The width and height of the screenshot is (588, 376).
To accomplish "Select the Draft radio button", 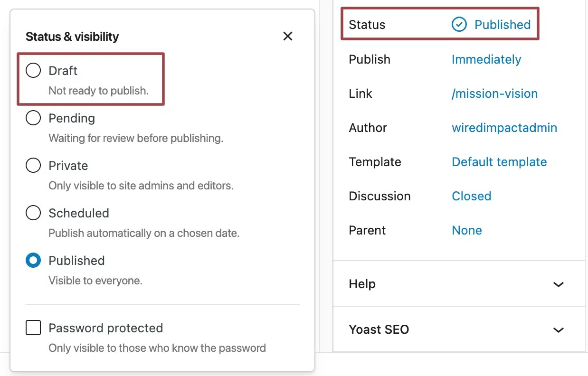I will pos(33,70).
